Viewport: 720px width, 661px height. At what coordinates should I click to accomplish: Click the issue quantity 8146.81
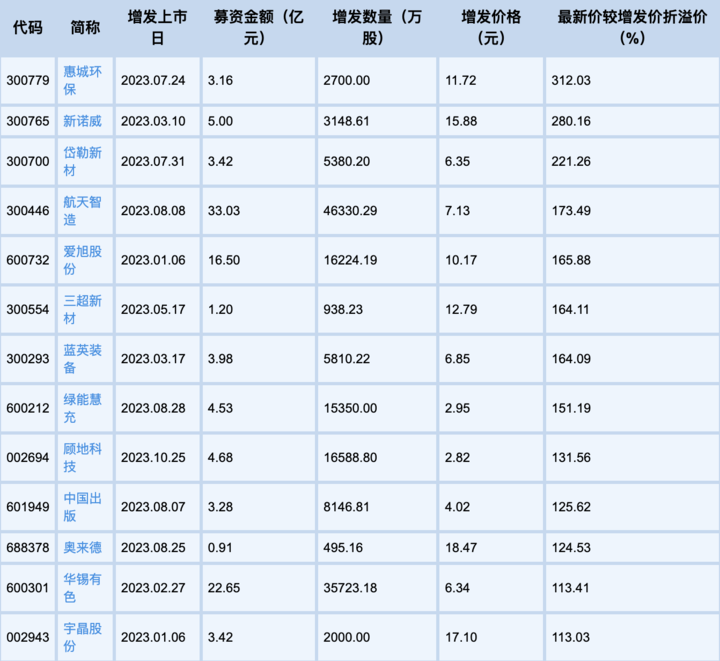347,507
